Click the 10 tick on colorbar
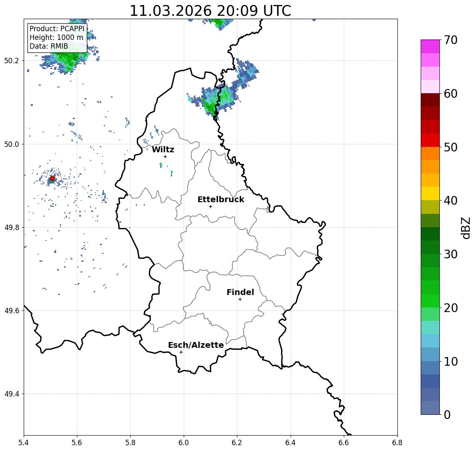476x451 pixels. [x=451, y=361]
